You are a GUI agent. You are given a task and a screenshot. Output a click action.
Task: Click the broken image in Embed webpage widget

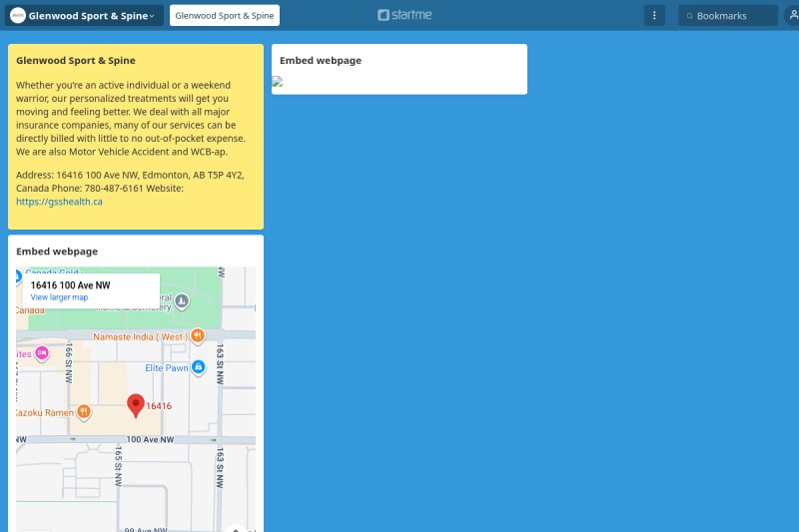pos(278,82)
